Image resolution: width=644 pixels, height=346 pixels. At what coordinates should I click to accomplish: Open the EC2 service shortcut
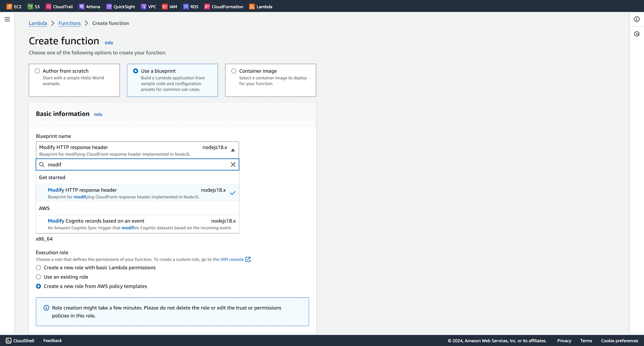point(14,6)
